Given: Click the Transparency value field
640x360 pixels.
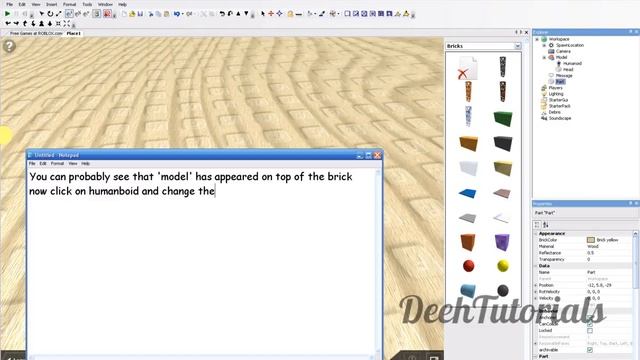Looking at the screenshot, I should point(609,259).
